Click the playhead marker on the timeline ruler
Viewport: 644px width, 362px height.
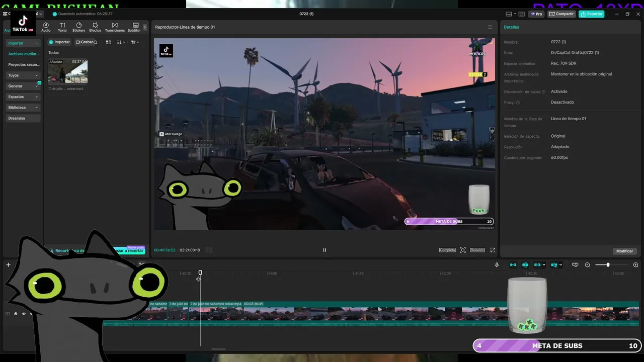click(x=200, y=273)
